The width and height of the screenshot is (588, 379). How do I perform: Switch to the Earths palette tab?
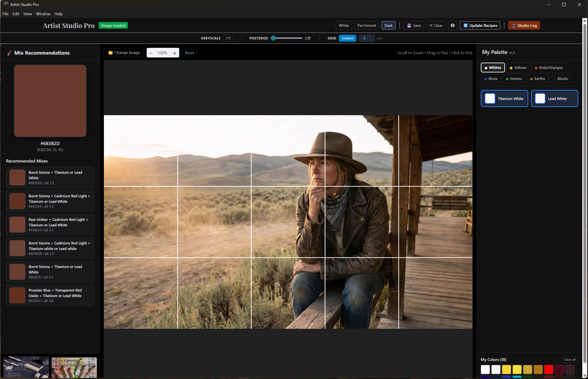537,78
